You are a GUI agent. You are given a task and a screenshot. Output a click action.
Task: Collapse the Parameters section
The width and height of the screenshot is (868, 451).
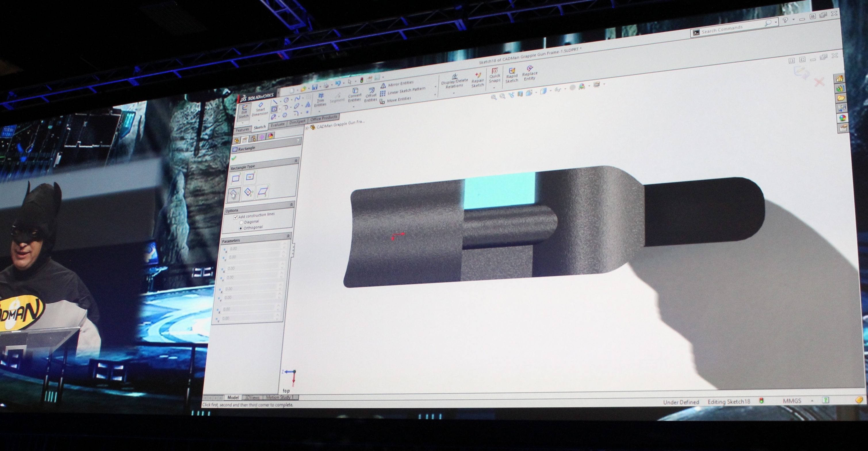(x=288, y=236)
